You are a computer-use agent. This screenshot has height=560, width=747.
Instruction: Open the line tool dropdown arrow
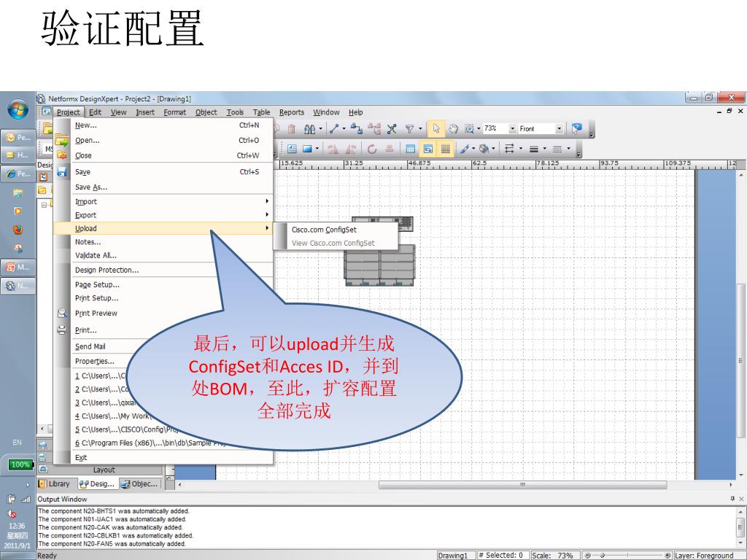(x=344, y=128)
